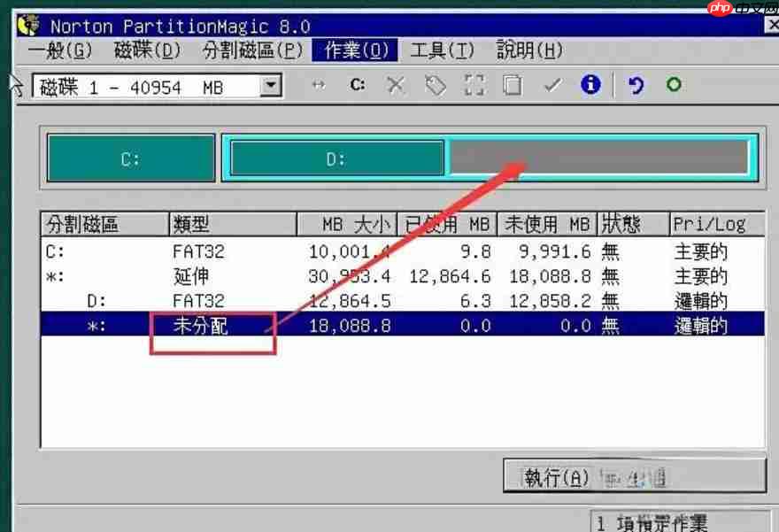Select the Delete partition icon
The height and width of the screenshot is (532, 779).
396,85
